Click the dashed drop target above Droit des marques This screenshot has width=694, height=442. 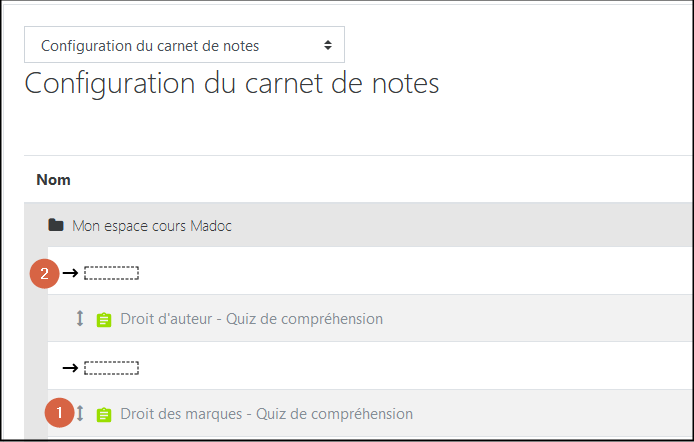coord(111,367)
